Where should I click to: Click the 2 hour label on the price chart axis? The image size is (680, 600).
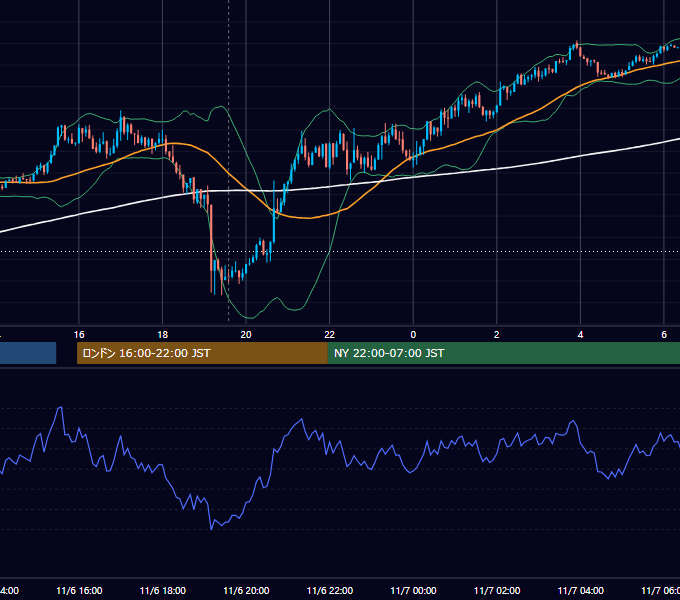(497, 335)
